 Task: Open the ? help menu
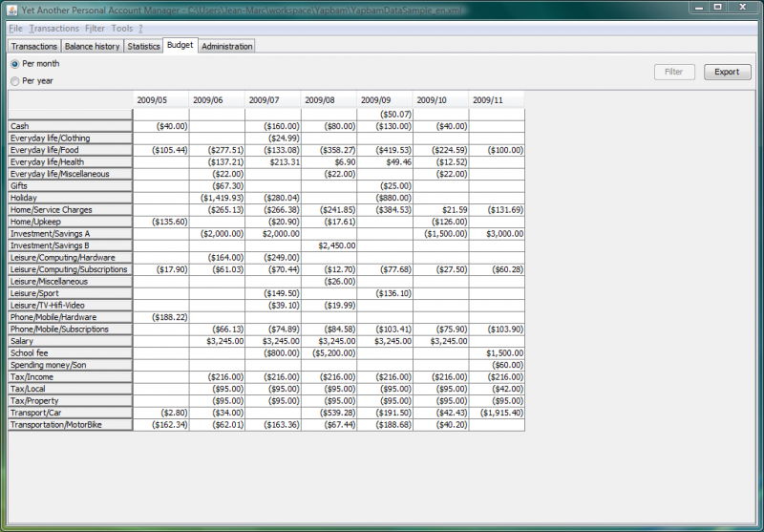coord(140,29)
